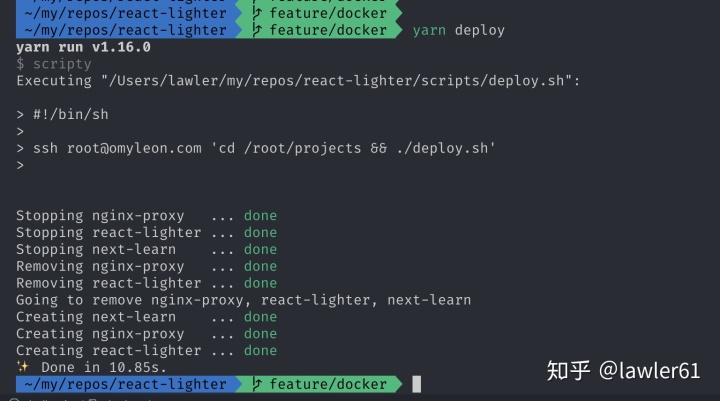This screenshot has width=720, height=401.
Task: Click 'Creating nginx-proxy' line
Action: coord(146,334)
